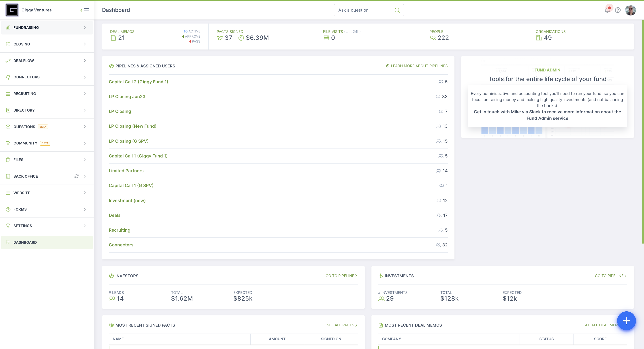Toggle the Back Office section open
Image resolution: width=644 pixels, height=349 pixels.
point(85,176)
